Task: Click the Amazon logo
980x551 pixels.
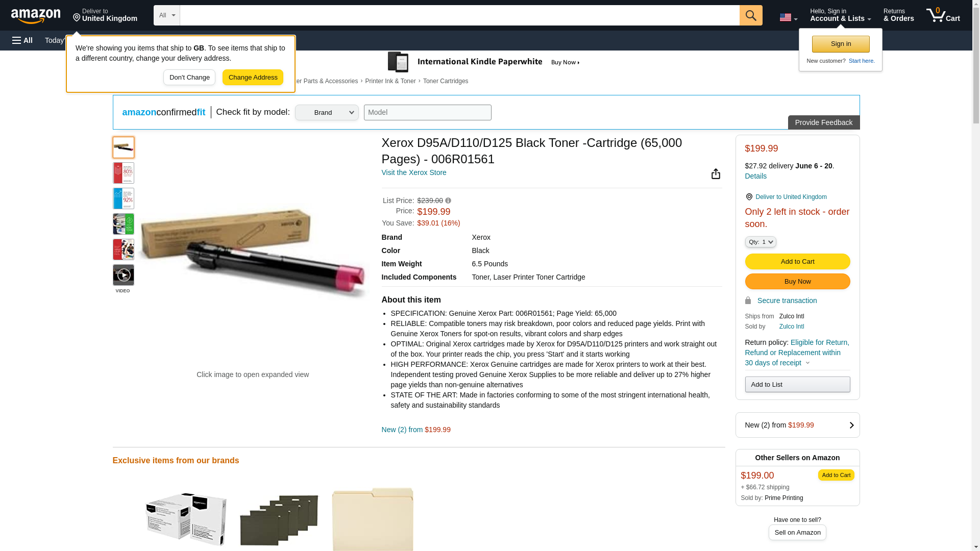Action: [36, 16]
